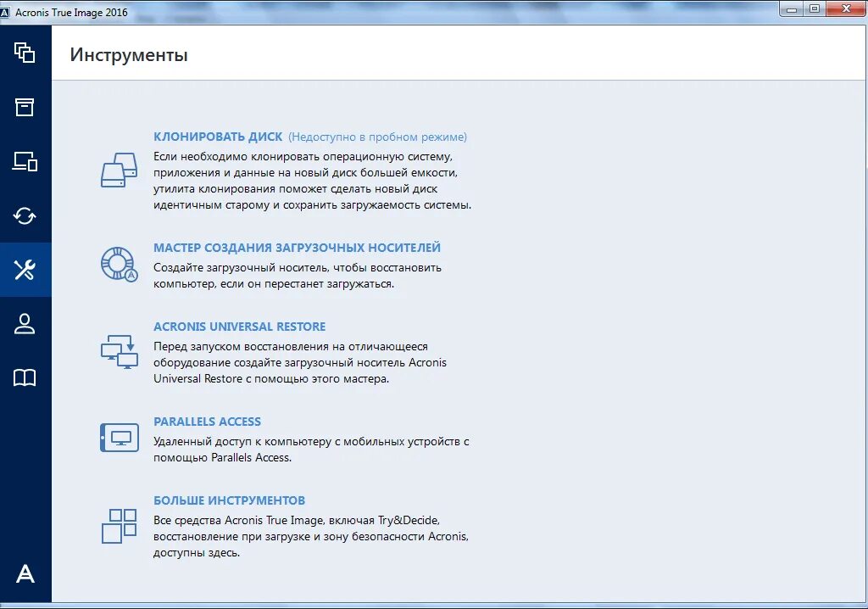Click the rescue media lifebuoy icon
868x609 pixels.
pos(119,264)
